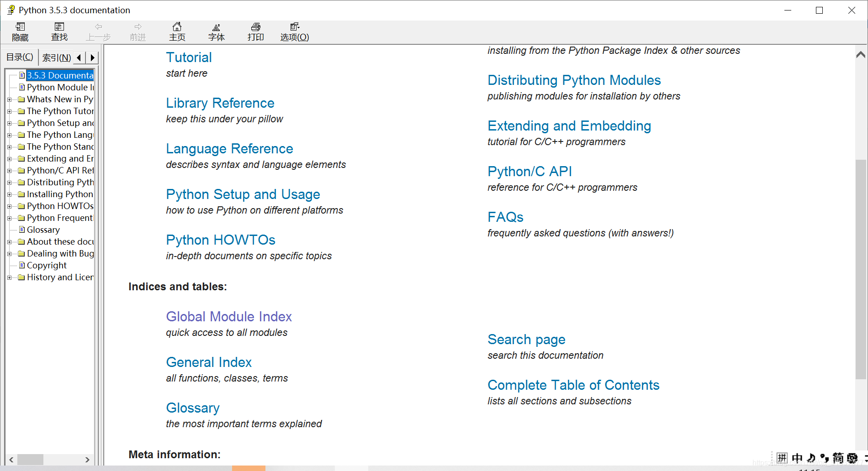Click the Hide (隐藏) toolbar icon
The height and width of the screenshot is (471, 868).
[x=20, y=31]
